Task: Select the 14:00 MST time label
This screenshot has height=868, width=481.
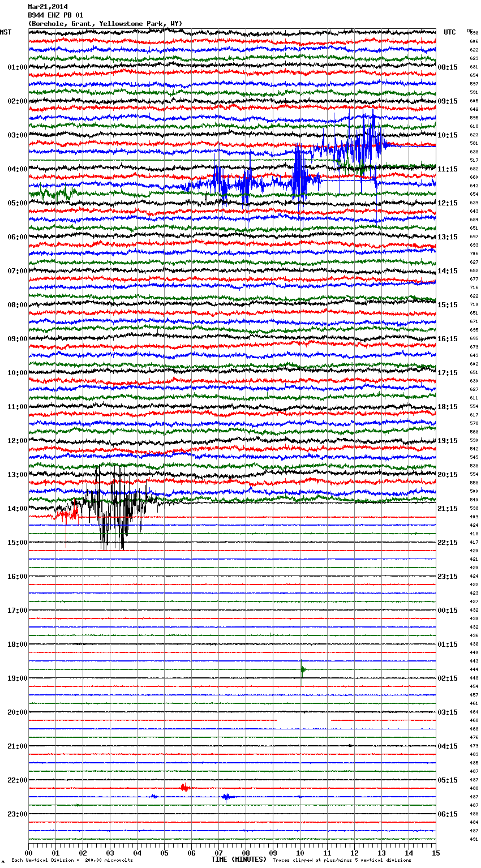Action: point(18,509)
